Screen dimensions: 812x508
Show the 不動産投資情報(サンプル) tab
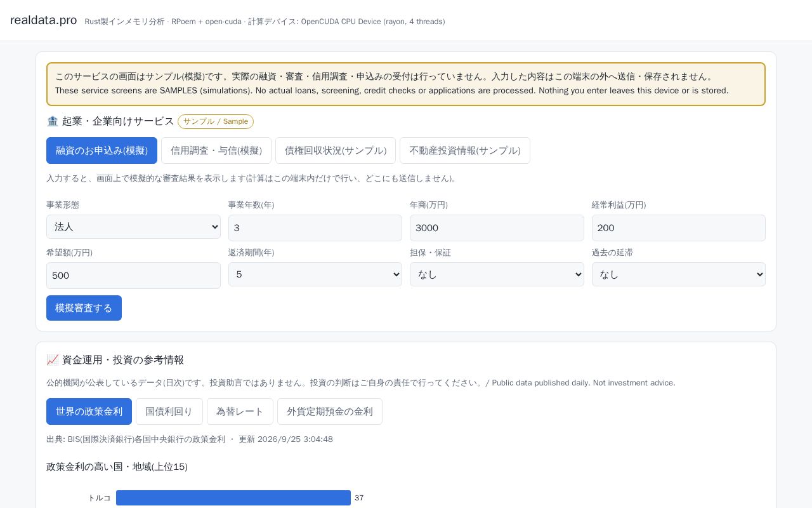[465, 150]
